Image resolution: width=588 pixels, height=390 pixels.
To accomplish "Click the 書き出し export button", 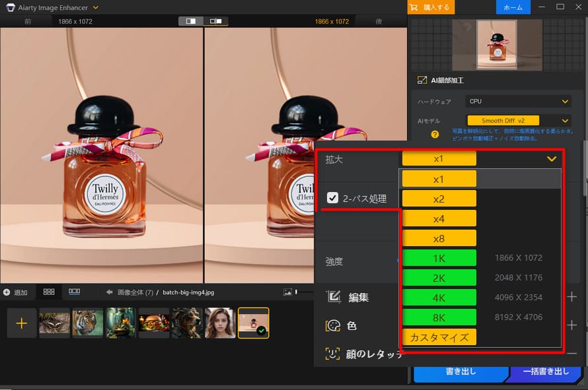I will pyautogui.click(x=460, y=374).
